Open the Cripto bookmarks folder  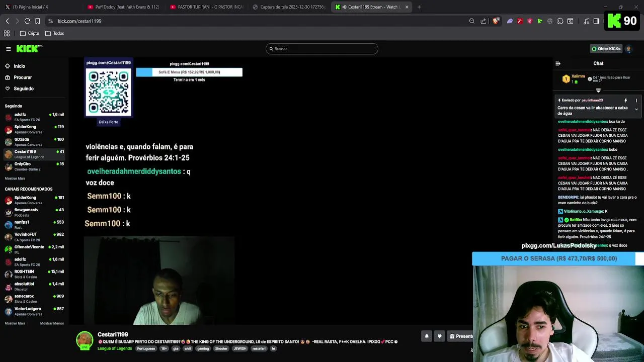30,33
